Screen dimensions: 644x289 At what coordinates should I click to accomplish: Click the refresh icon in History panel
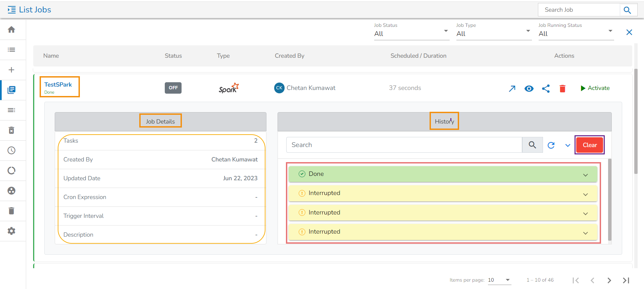coord(551,145)
